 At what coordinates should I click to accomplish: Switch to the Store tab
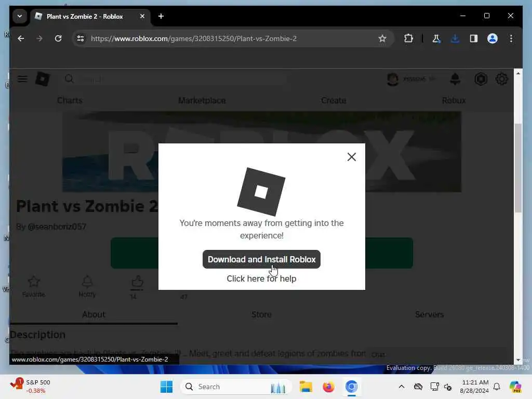(261, 314)
